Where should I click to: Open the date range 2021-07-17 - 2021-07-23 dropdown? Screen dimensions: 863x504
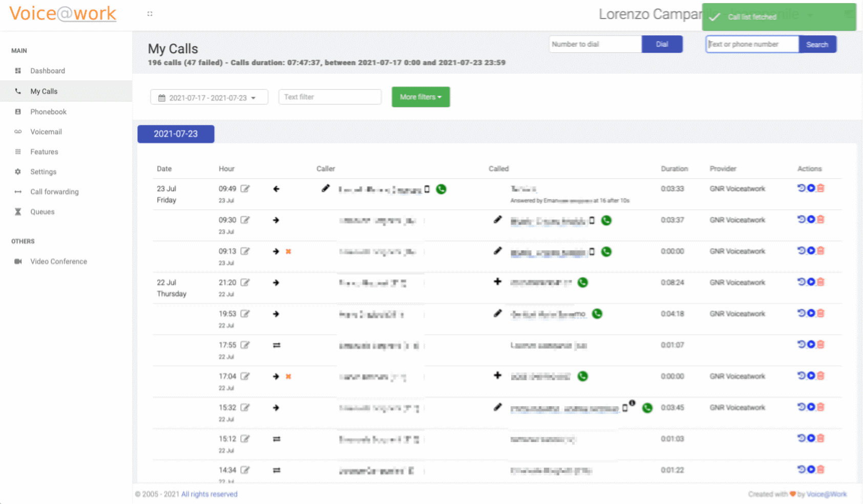[x=209, y=97]
